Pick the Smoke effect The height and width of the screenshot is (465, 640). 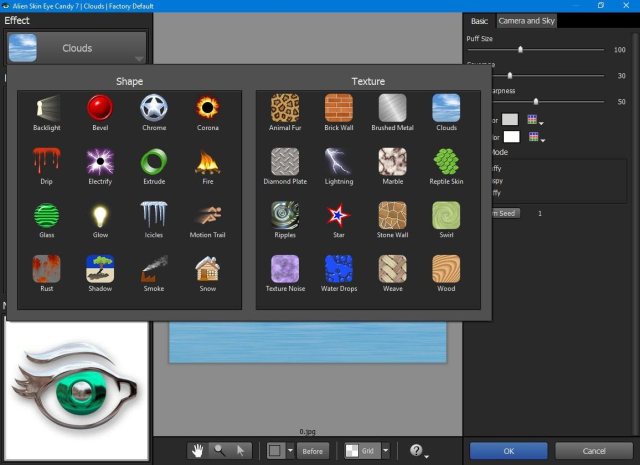pos(154,269)
